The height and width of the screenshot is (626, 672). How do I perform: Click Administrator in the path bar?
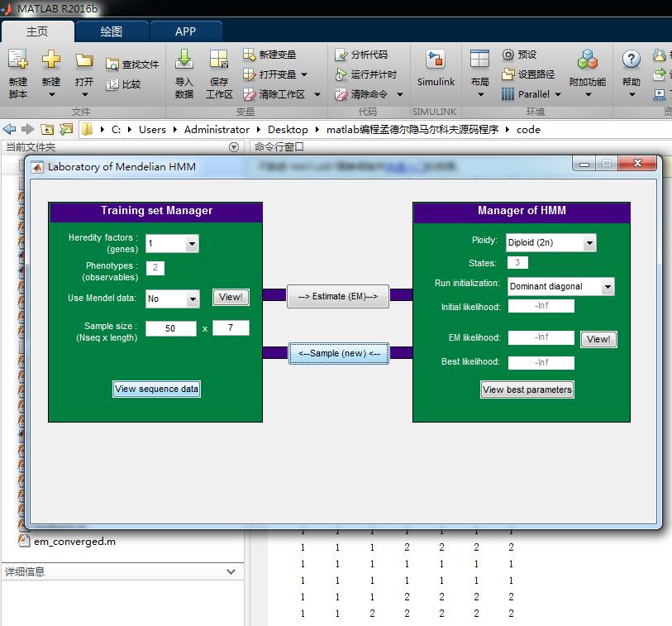tap(217, 130)
